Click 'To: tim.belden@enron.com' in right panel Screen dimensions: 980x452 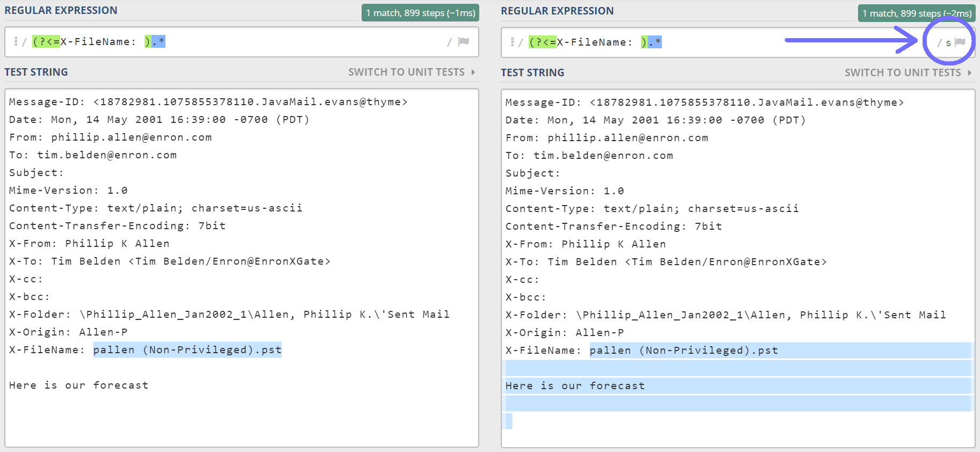click(x=589, y=155)
